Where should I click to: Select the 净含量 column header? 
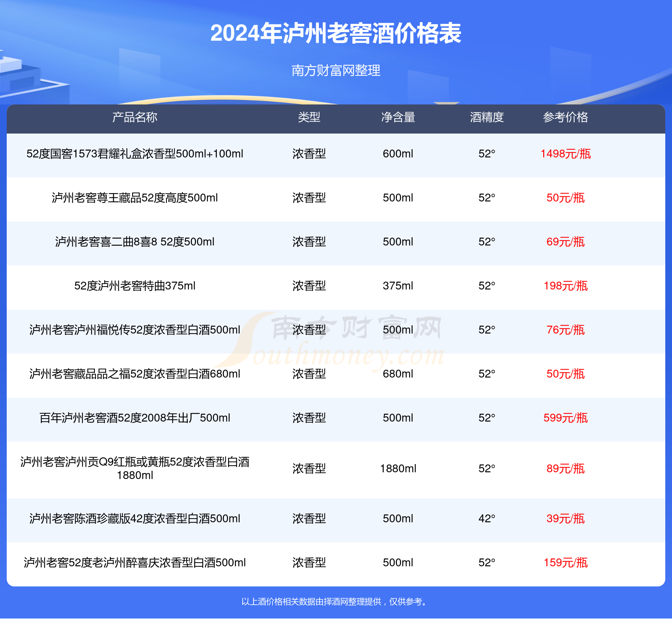[398, 117]
